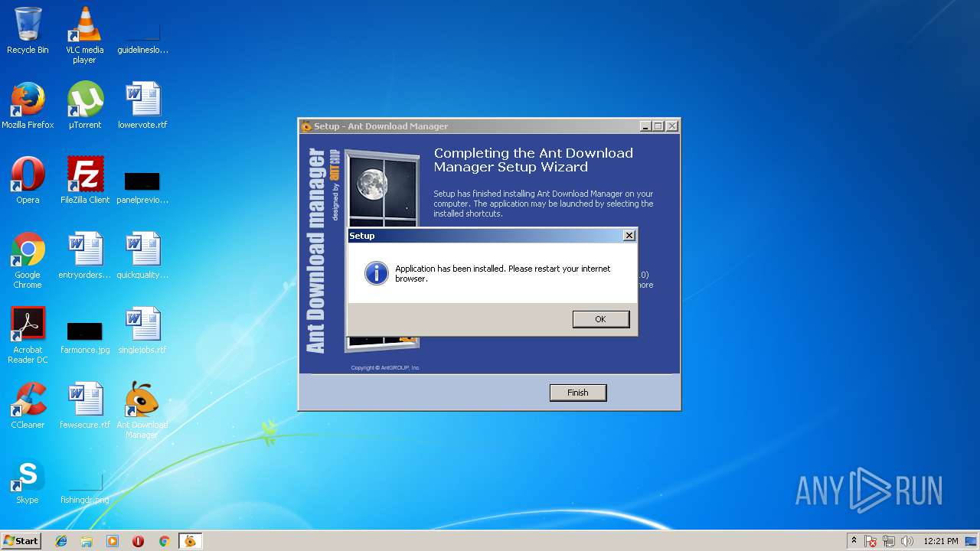This screenshot has width=980, height=551.
Task: Open Windows Media Player from taskbar
Action: click(113, 541)
